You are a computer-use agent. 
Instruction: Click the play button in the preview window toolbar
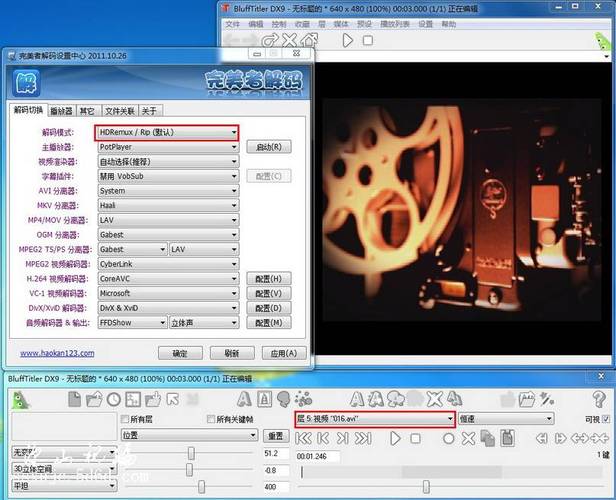[x=348, y=41]
